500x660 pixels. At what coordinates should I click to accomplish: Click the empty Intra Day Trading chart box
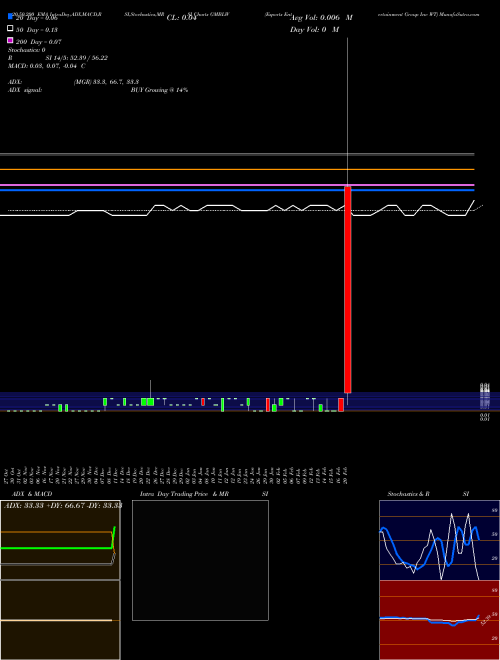point(200,560)
